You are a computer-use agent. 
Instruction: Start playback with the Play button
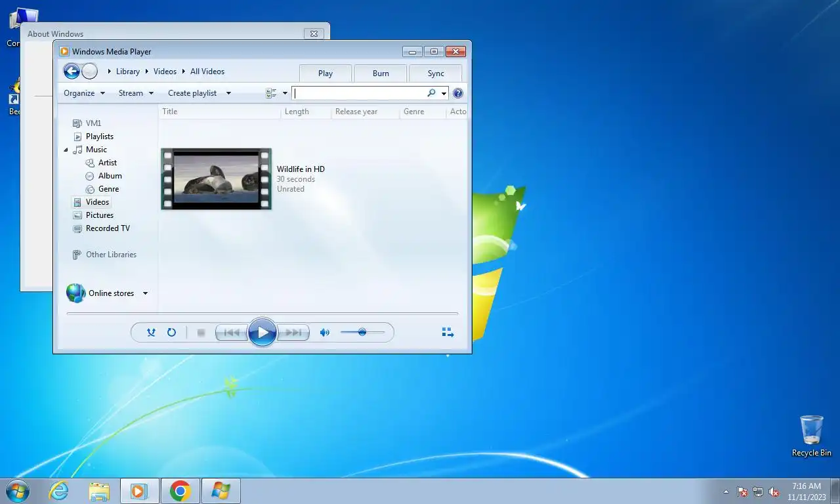point(262,333)
